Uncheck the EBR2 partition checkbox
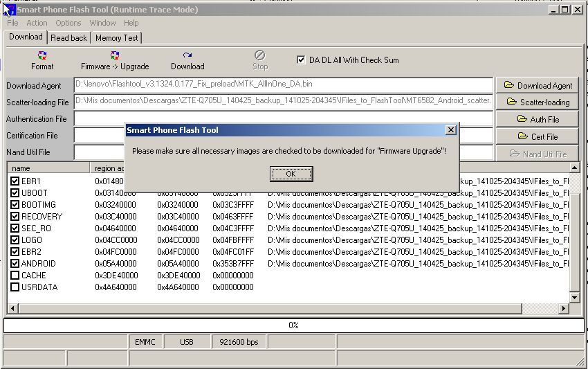The height and width of the screenshot is (369, 588). point(15,251)
